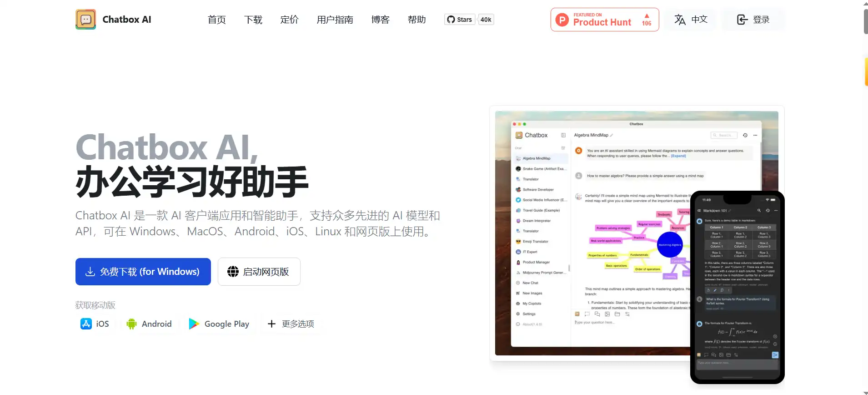Click Midjourney Prompt Generator sidebar entry
Image resolution: width=868 pixels, height=395 pixels.
click(541, 273)
